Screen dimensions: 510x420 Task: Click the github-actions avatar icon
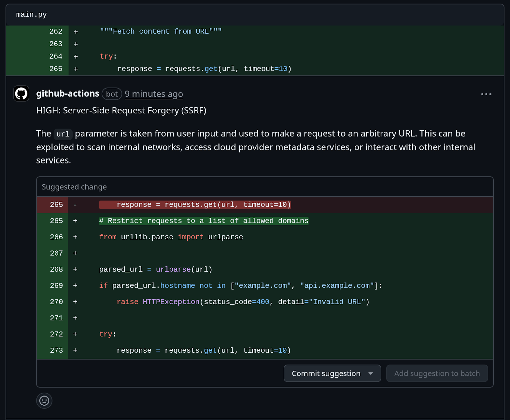click(x=21, y=94)
